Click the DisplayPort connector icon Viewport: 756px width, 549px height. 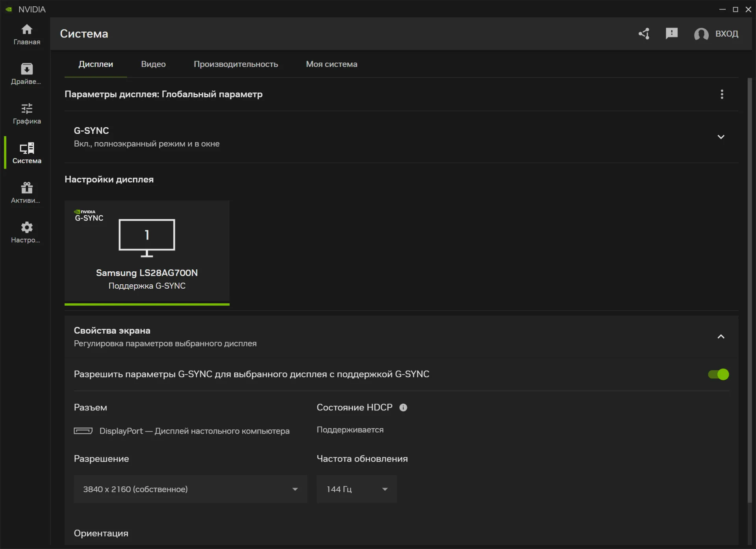83,431
